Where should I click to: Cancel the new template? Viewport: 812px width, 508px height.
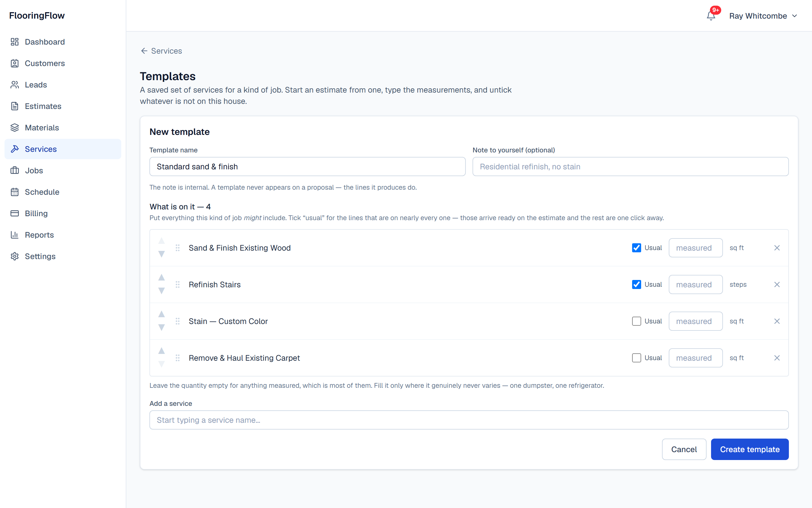point(684,449)
